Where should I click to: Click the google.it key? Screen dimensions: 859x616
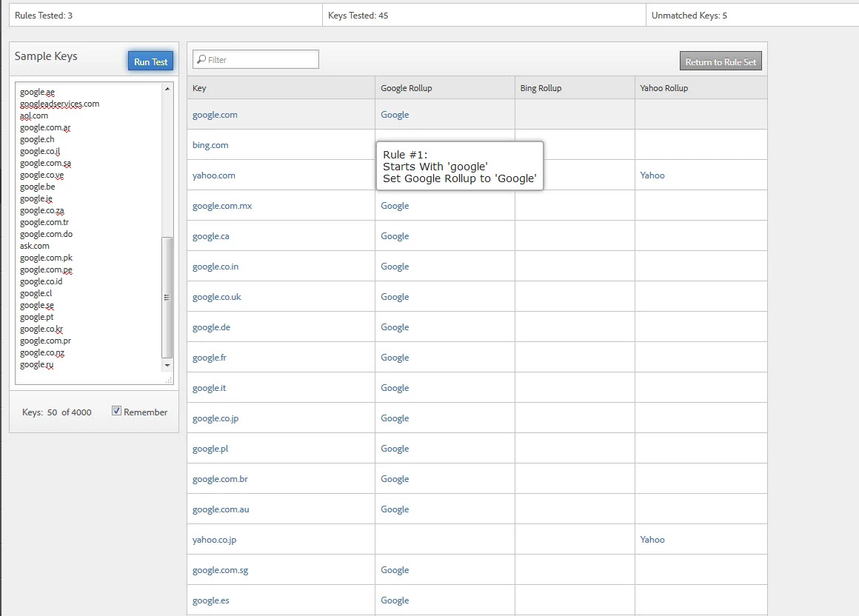point(210,388)
